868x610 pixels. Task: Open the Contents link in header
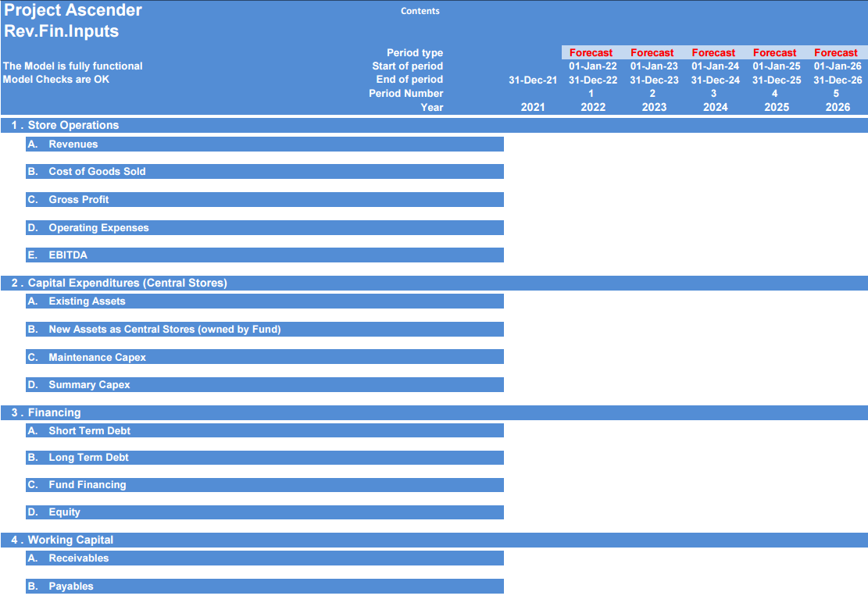(420, 11)
